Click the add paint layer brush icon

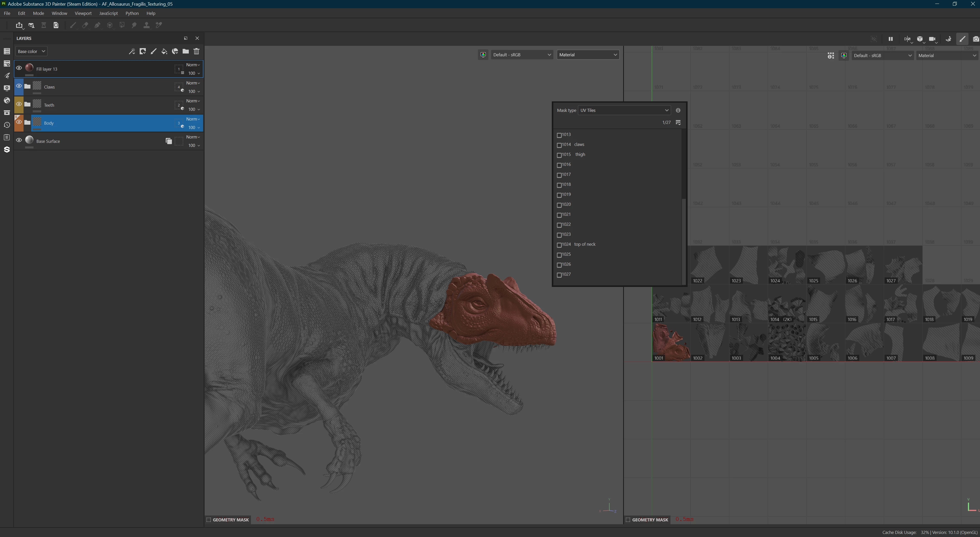point(154,51)
